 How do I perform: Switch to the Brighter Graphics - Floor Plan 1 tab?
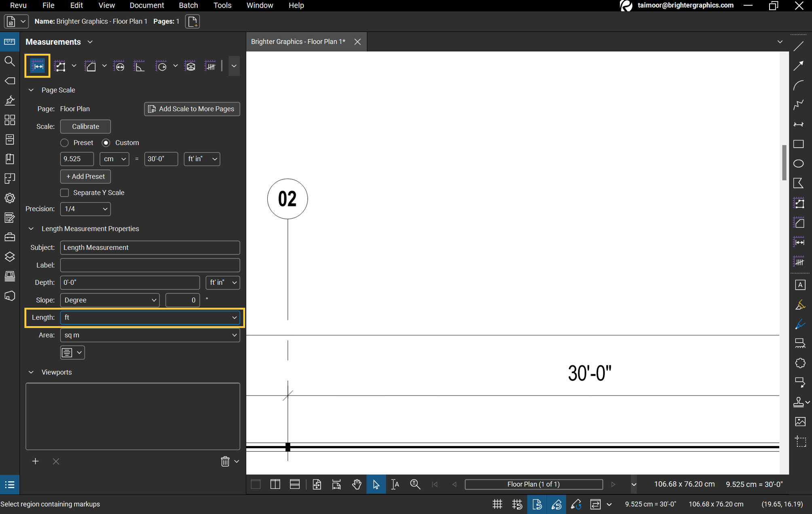pyautogui.click(x=298, y=42)
